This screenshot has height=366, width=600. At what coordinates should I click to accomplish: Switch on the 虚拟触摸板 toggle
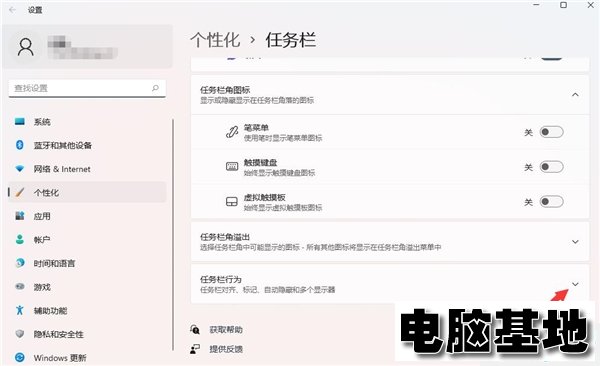551,202
